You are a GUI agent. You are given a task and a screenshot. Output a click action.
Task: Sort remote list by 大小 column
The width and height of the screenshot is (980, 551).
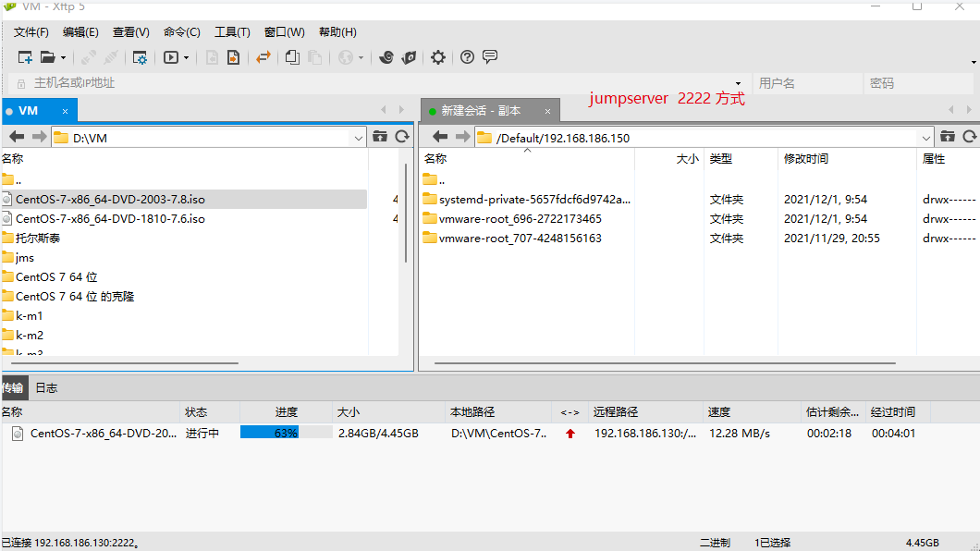[669, 159]
